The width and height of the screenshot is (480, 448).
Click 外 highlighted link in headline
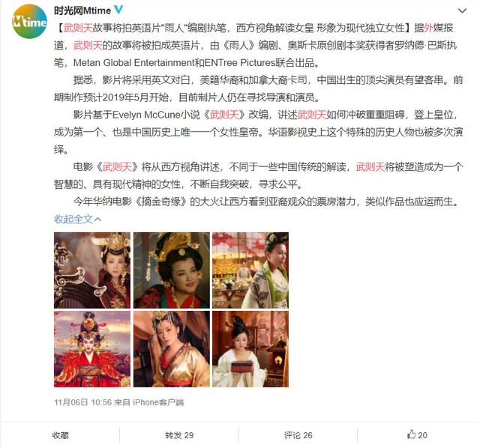pos(428,28)
